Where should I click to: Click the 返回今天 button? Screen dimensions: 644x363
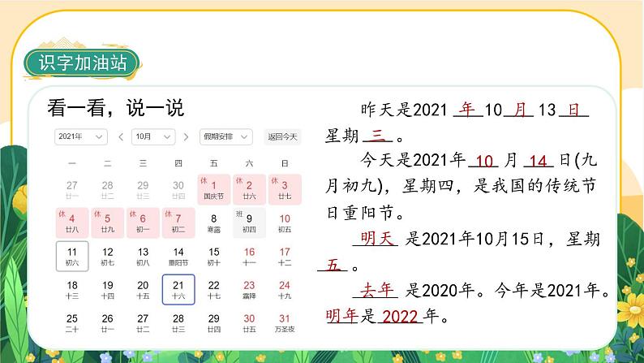click(x=282, y=137)
